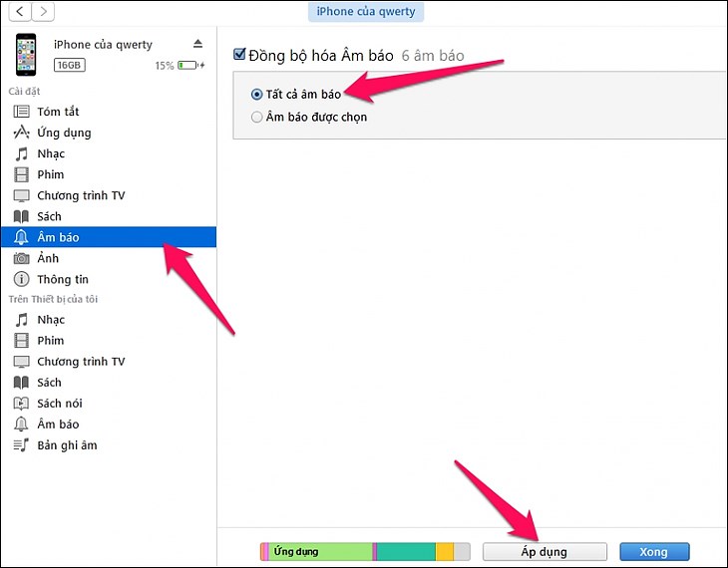This screenshot has height=568, width=728.
Task: Click the Ứng dụng apps icon
Action: tap(21, 133)
